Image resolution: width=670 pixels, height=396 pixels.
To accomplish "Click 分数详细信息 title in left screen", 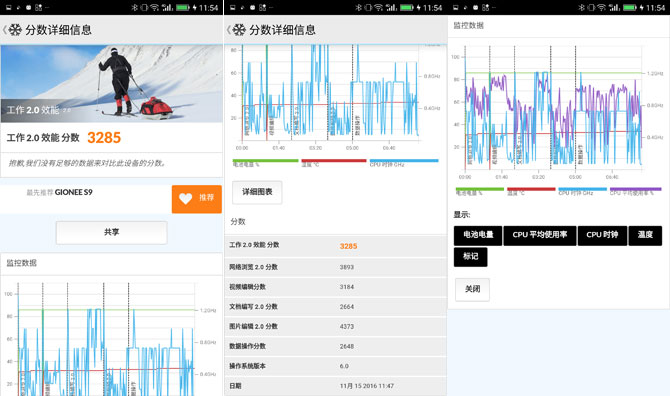I will click(59, 30).
